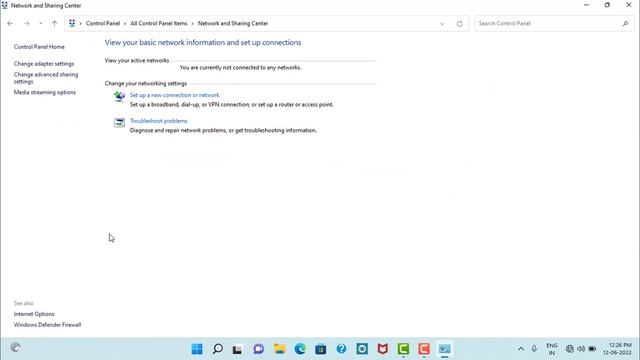Click Set up a new connection or network
The height and width of the screenshot is (360, 640).
(174, 95)
